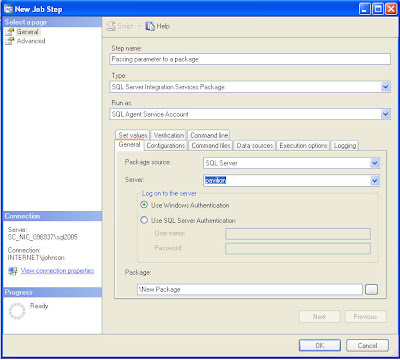Switch to the Verification tab
This screenshot has width=400, height=360.
point(169,135)
